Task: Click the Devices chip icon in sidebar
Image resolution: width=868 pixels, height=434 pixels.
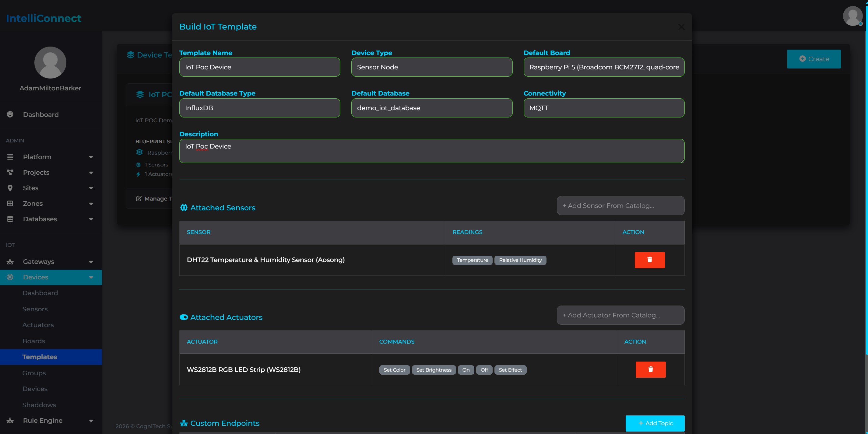Action: click(x=10, y=277)
